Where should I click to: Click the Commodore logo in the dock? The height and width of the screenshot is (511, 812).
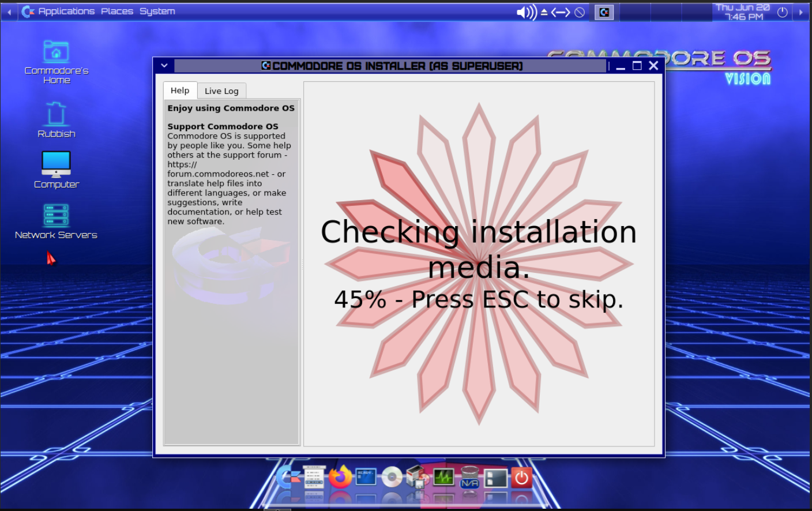click(288, 478)
